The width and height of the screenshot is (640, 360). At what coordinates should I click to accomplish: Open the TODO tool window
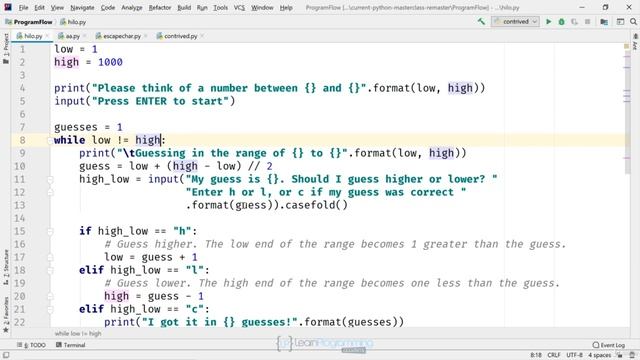(31, 345)
